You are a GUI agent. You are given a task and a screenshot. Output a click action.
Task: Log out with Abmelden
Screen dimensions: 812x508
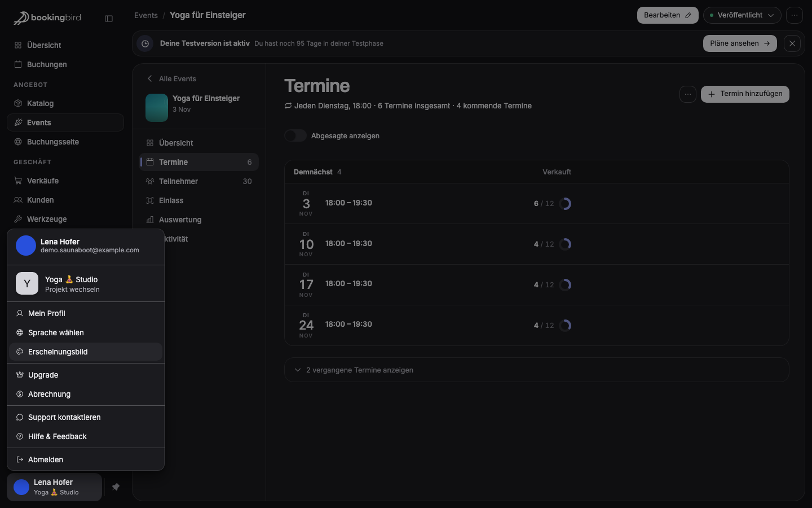coord(86,459)
